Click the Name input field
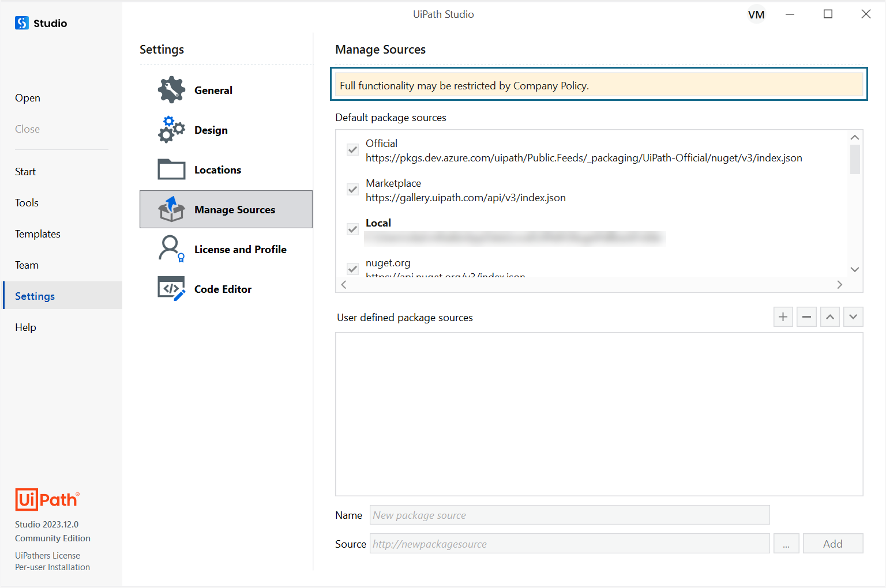Screen dimensions: 886x588 tap(569, 515)
